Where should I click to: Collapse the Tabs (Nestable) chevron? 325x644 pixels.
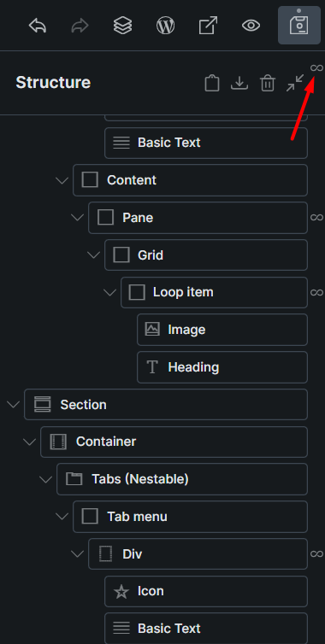(x=45, y=479)
